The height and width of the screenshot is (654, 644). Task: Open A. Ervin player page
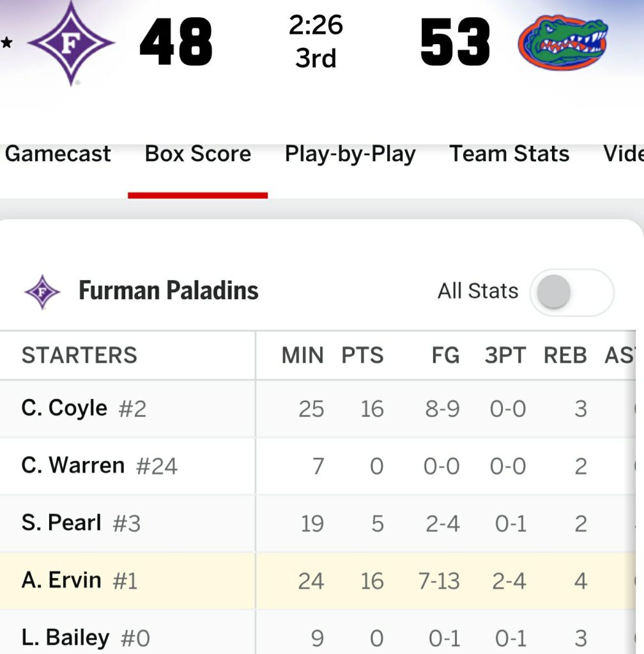click(61, 580)
